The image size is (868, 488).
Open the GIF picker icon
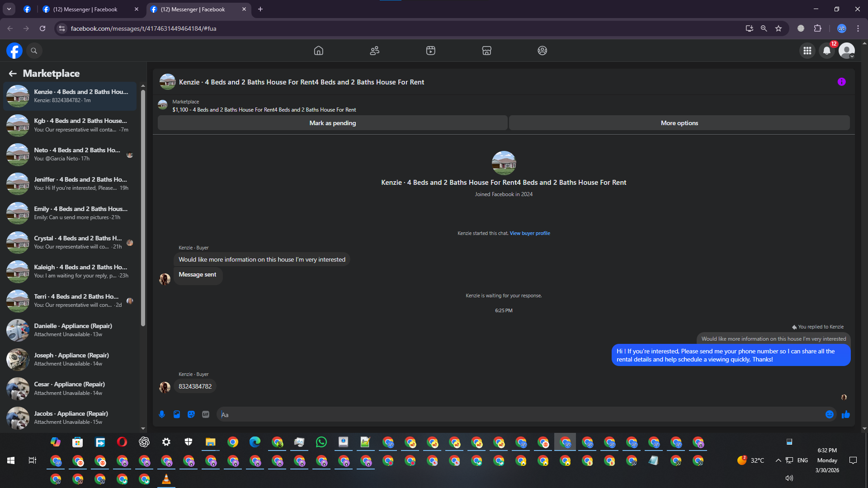pyautogui.click(x=206, y=414)
